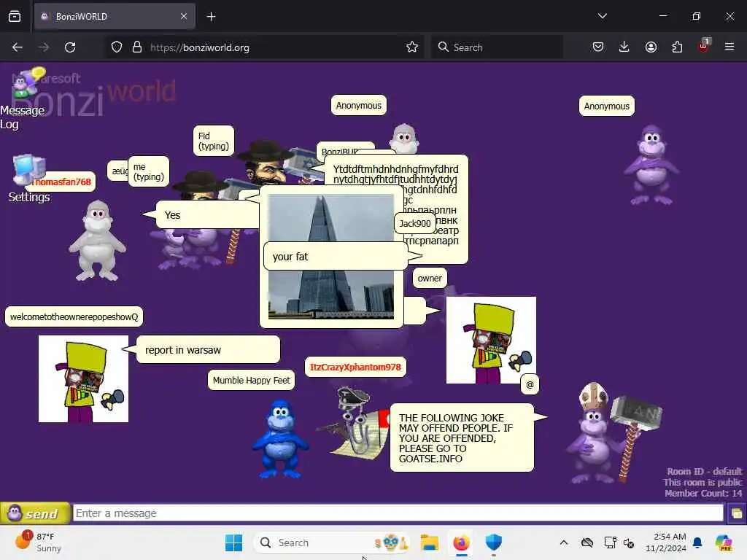Click the your fat speech bubble
747x560 pixels.
click(336, 256)
